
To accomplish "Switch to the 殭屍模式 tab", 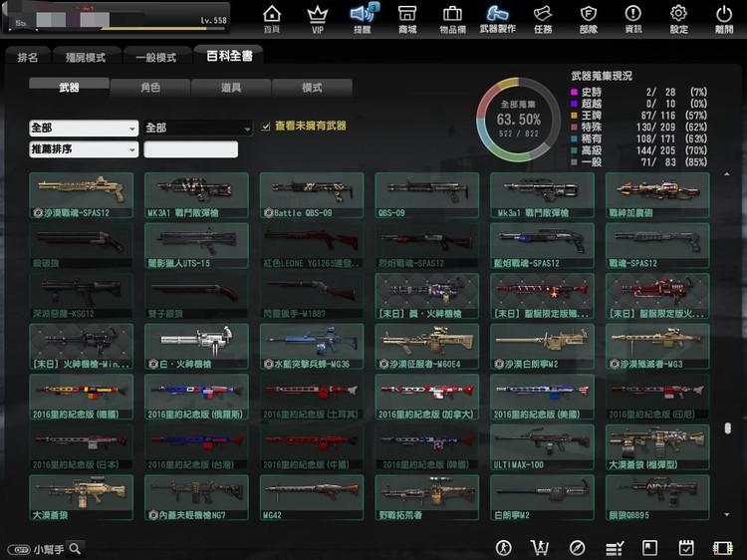I will pos(86,57).
